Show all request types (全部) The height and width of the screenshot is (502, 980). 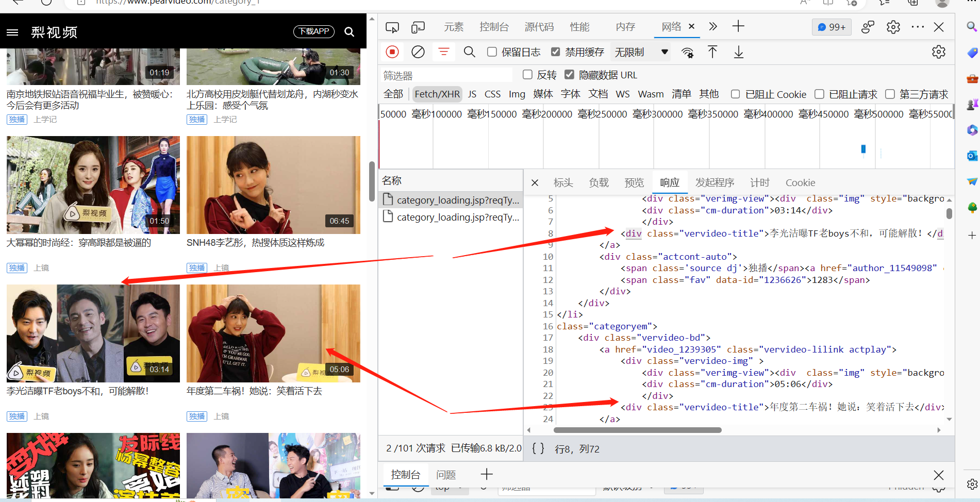point(393,94)
